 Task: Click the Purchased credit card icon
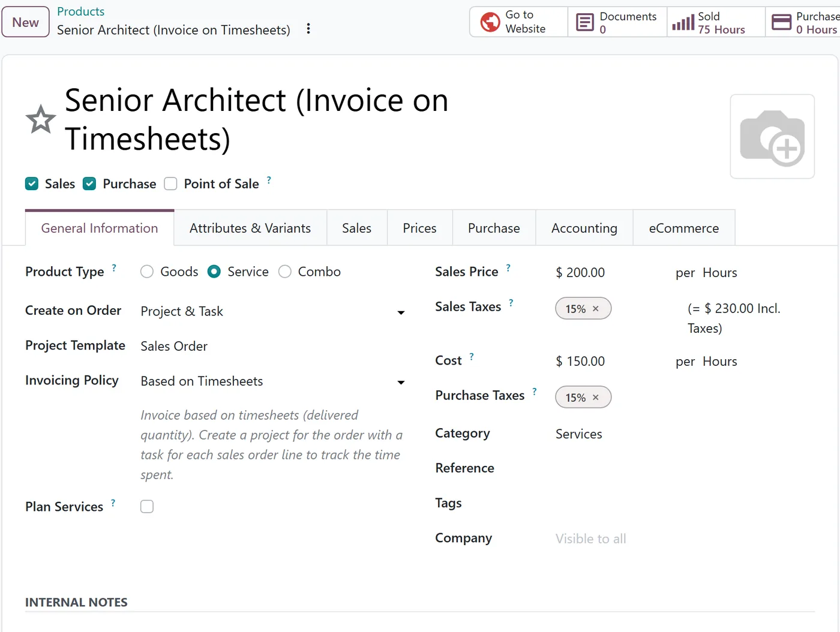(x=781, y=22)
